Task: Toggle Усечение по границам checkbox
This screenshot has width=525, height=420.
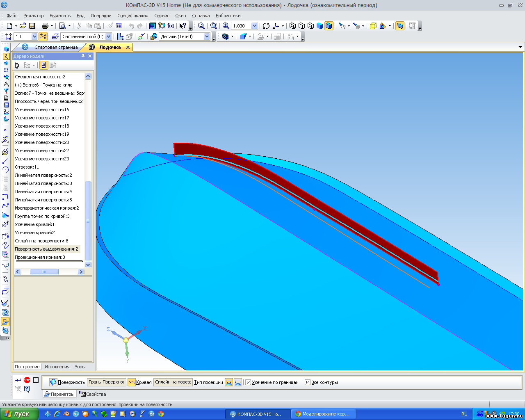Action: 248,382
